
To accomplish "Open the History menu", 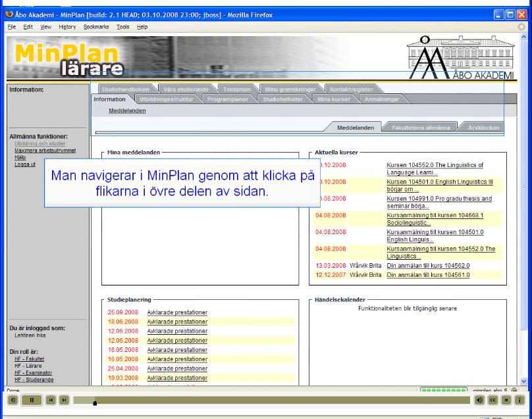I will 67,27.
